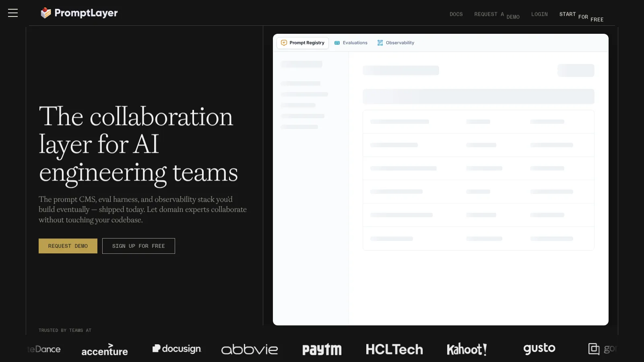Viewport: 644px width, 362px height.
Task: Click the gold Request Demo button
Action: pos(68,246)
